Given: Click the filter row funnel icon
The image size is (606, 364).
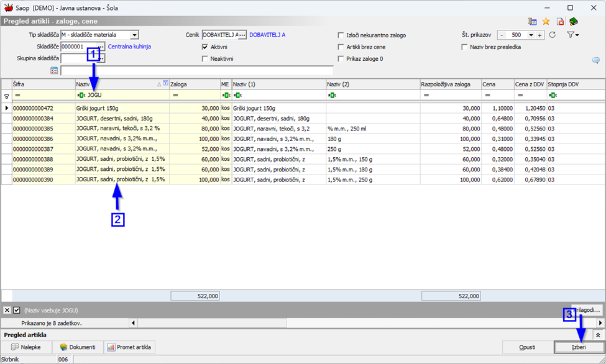Looking at the screenshot, I should (6, 96).
